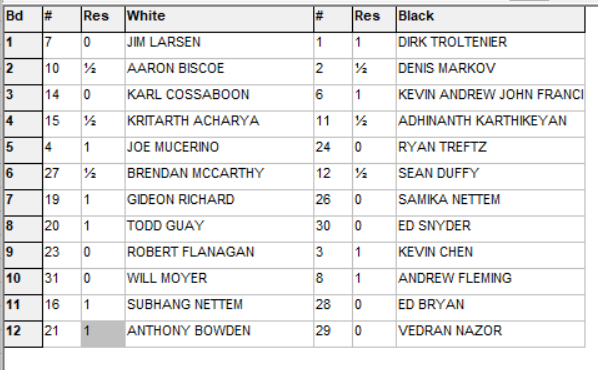Viewport: 598px width, 370px height.
Task: Click the AARON BISCOE name cell
Action: pyautogui.click(x=219, y=72)
